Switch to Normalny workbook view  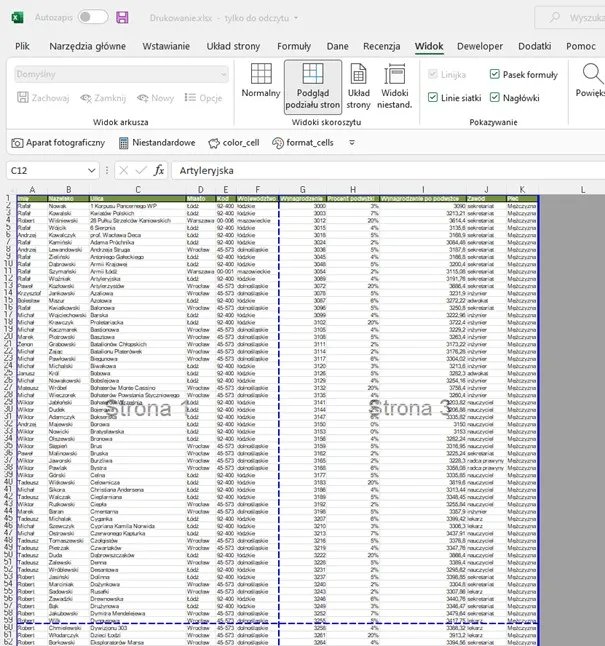pyautogui.click(x=261, y=83)
